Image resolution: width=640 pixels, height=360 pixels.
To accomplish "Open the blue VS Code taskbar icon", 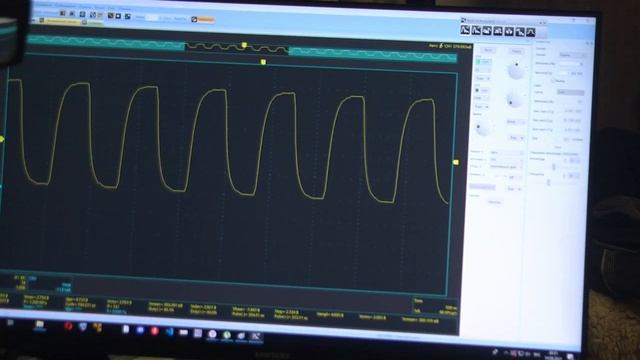I will (x=169, y=331).
